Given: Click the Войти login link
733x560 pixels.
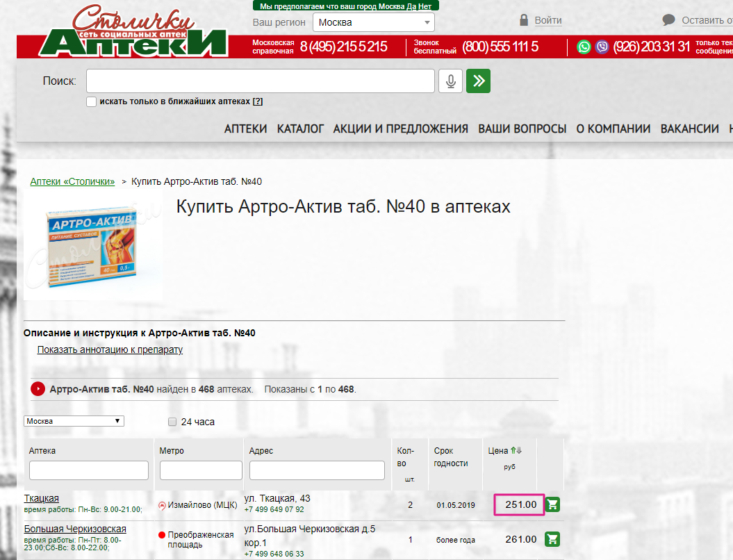Looking at the screenshot, I should click(548, 20).
